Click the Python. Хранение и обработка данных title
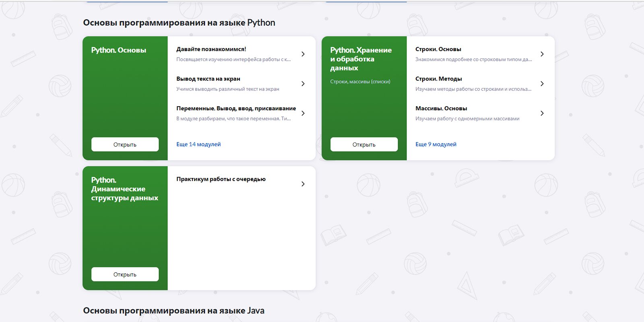The width and height of the screenshot is (644, 322). pyautogui.click(x=361, y=59)
